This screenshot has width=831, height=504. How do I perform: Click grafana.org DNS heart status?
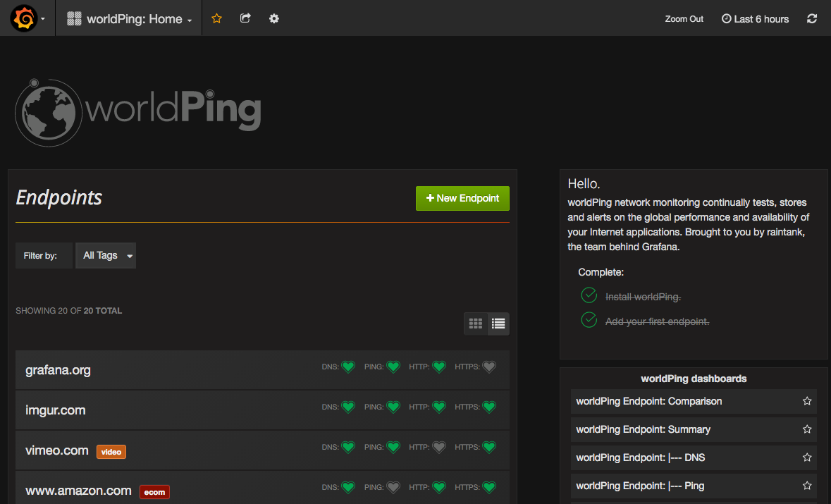click(348, 367)
